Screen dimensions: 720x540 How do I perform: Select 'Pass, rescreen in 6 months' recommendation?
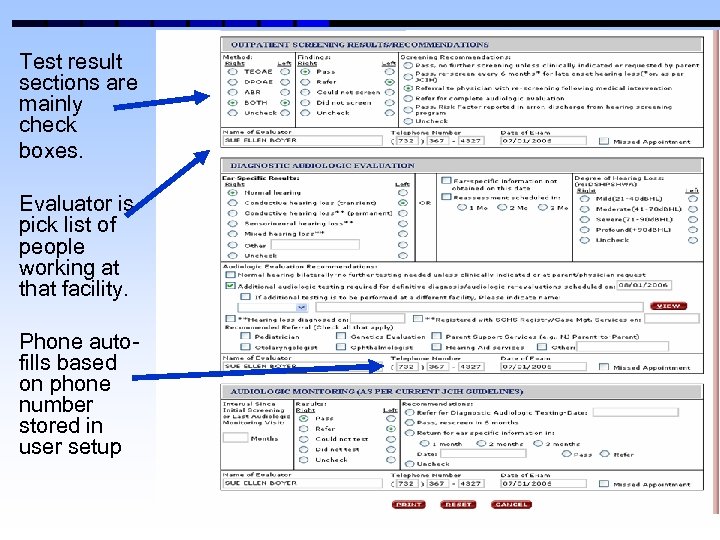409,422
